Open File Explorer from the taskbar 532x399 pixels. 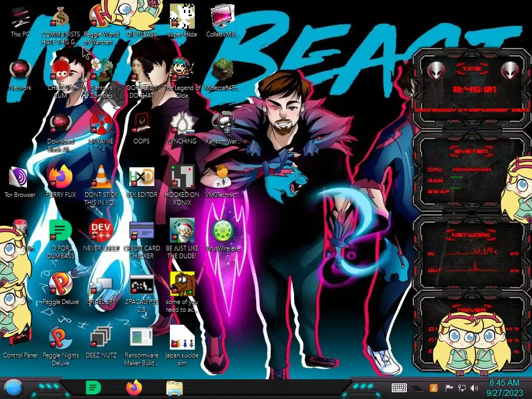pyautogui.click(x=175, y=388)
